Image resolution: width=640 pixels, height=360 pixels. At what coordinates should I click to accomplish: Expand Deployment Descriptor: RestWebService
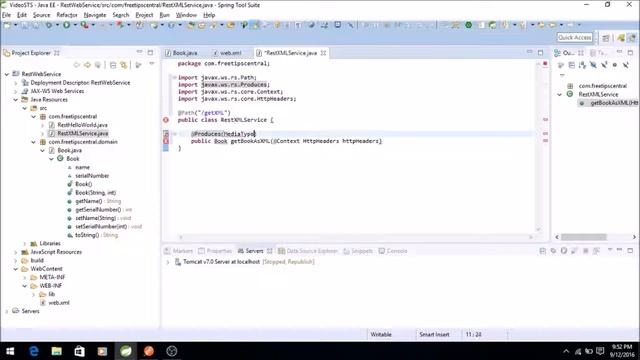[16, 83]
